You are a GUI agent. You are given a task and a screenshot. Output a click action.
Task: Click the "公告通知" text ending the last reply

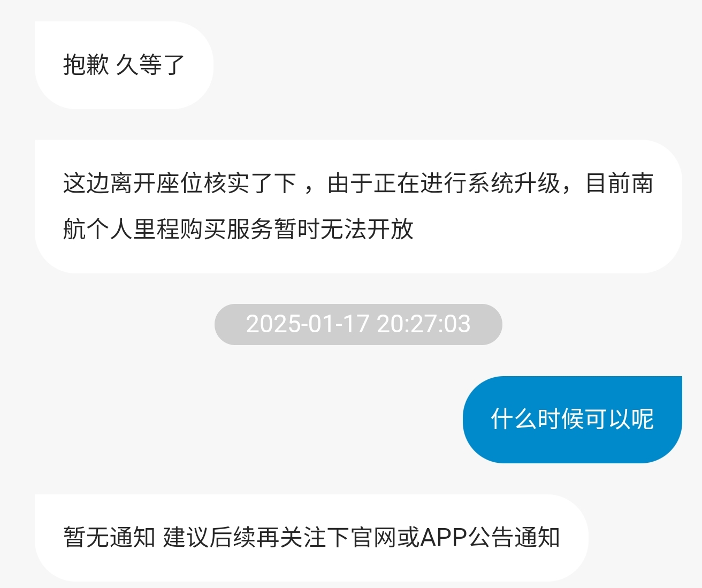point(514,538)
